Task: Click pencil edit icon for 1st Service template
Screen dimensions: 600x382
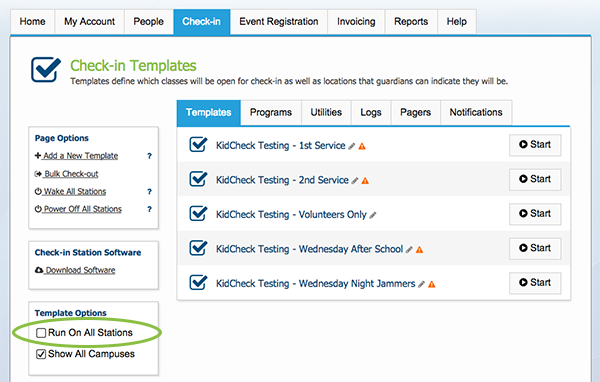Action: 352,146
